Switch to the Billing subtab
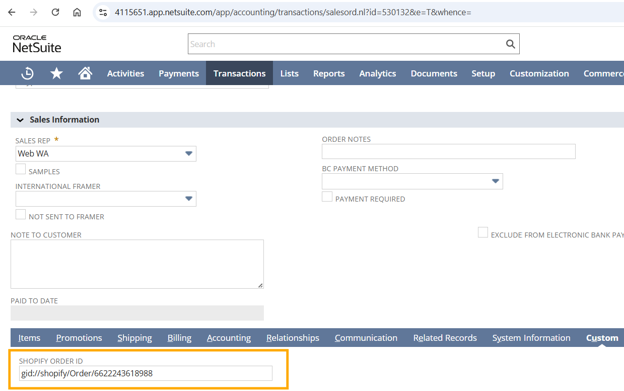The height and width of the screenshot is (391, 624). click(179, 338)
